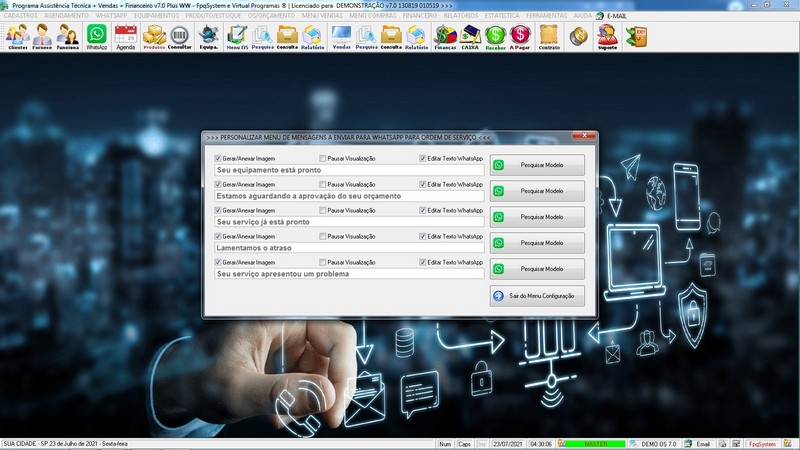The image size is (800, 450).
Task: Click Relatório icon just before Vendas
Action: [x=312, y=37]
